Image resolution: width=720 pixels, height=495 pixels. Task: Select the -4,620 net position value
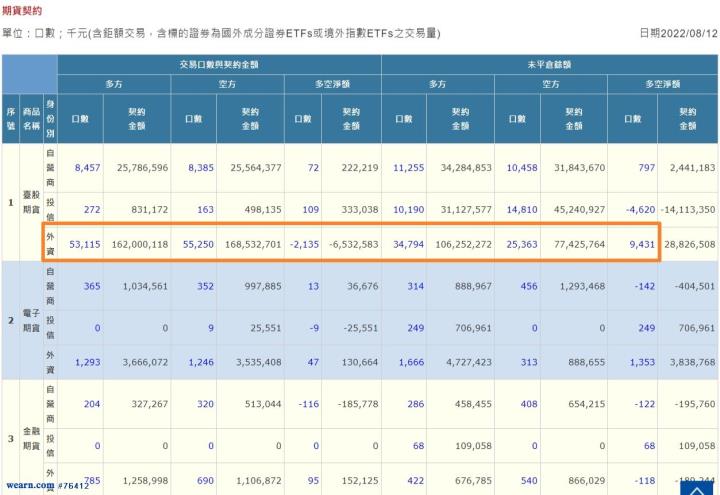(636, 209)
